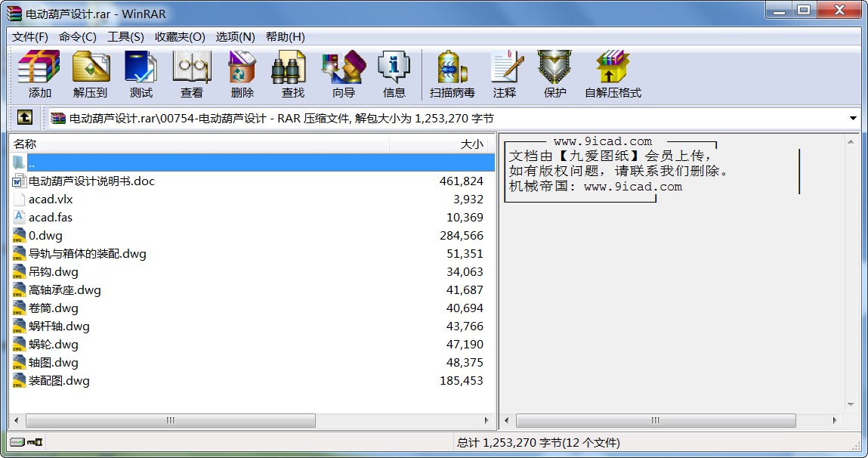The width and height of the screenshot is (868, 458).
Task: Click the DWG icon beside 蜗轮.dwg
Action: coord(19,345)
